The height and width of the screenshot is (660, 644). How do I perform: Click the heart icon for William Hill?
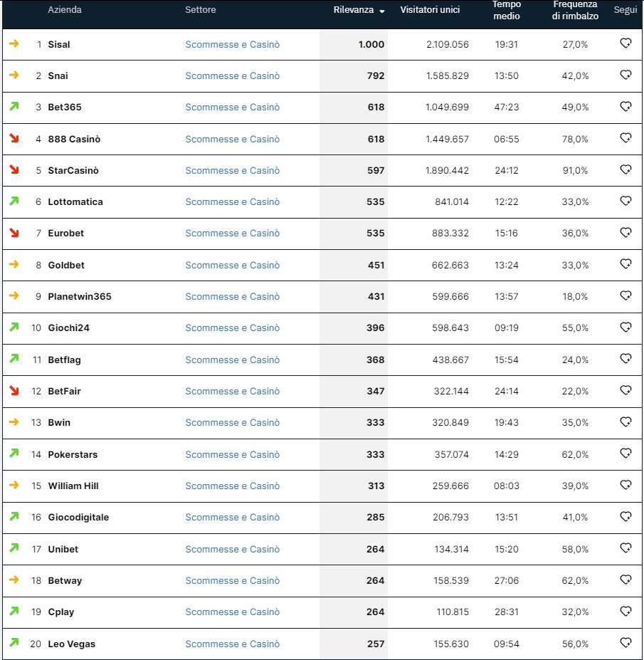pos(626,485)
